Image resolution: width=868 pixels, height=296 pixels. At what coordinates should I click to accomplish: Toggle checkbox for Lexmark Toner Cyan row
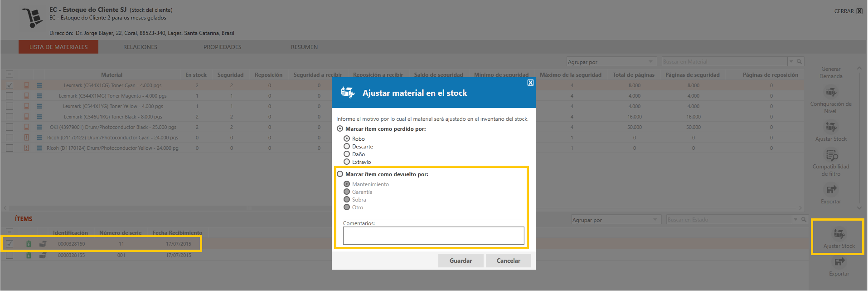pyautogui.click(x=10, y=85)
